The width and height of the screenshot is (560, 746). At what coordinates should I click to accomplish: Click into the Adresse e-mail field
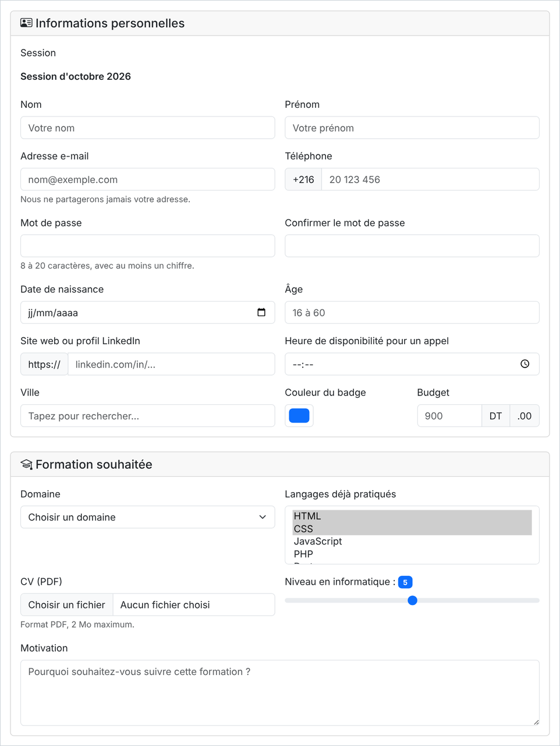(x=148, y=179)
